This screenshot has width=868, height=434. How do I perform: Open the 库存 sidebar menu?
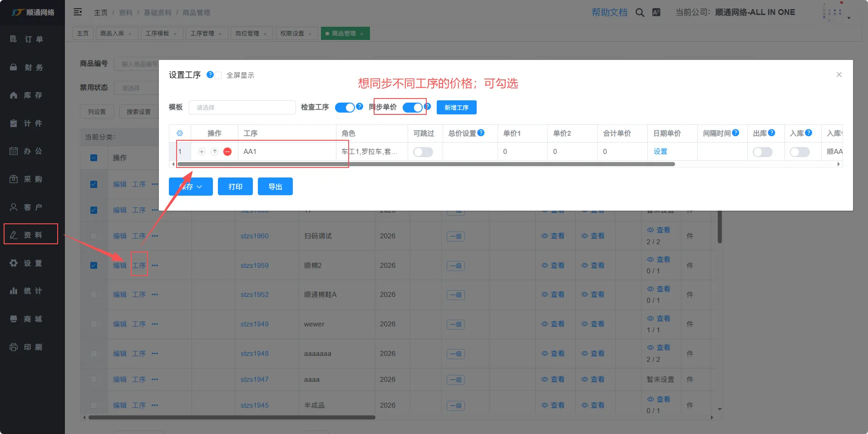pyautogui.click(x=32, y=95)
